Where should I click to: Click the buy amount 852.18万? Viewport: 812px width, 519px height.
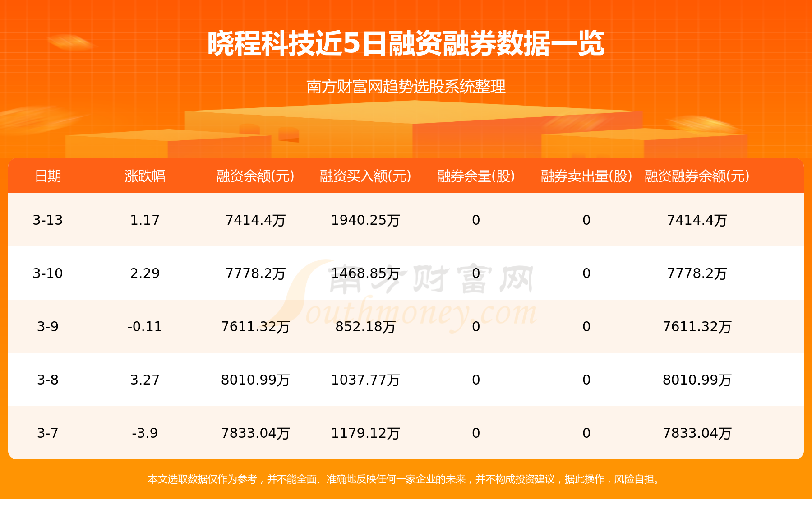(x=365, y=326)
